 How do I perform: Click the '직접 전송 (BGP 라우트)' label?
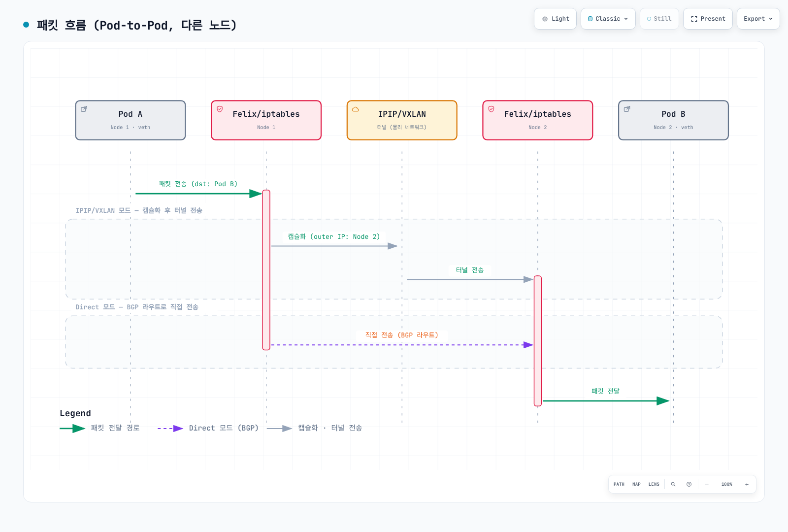pyautogui.click(x=402, y=335)
